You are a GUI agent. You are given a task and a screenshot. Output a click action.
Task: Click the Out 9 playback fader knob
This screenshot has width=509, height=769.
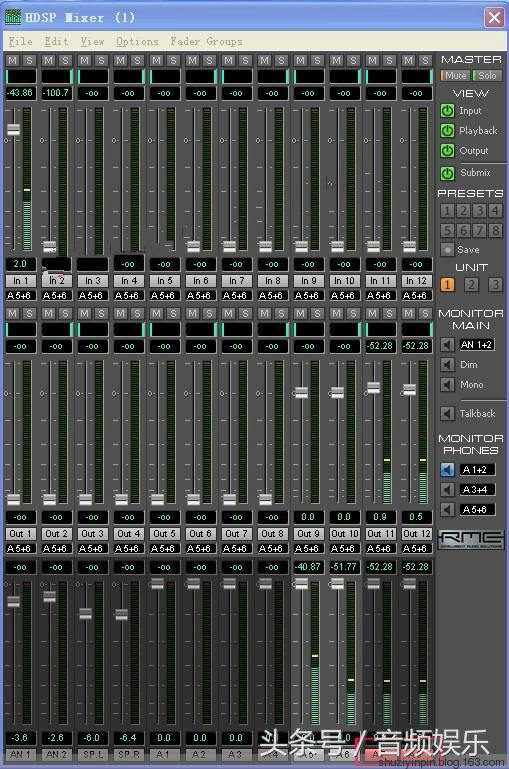[x=301, y=392]
